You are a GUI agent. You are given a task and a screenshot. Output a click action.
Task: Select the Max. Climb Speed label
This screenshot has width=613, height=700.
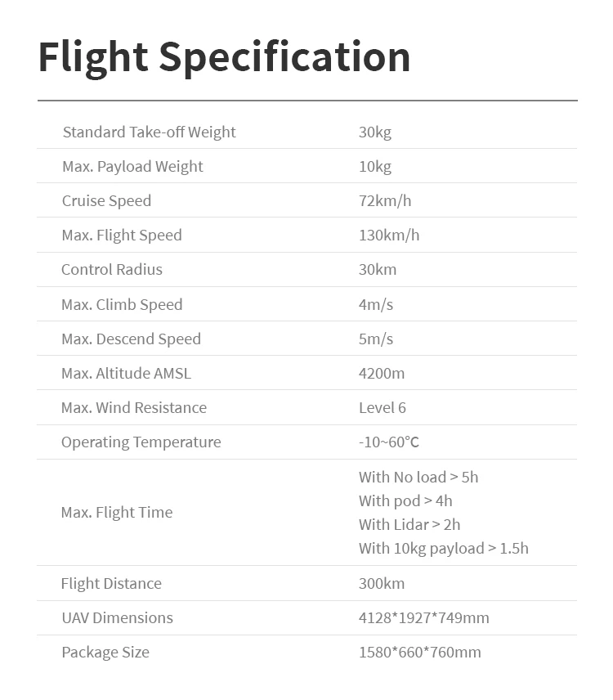coord(122,305)
